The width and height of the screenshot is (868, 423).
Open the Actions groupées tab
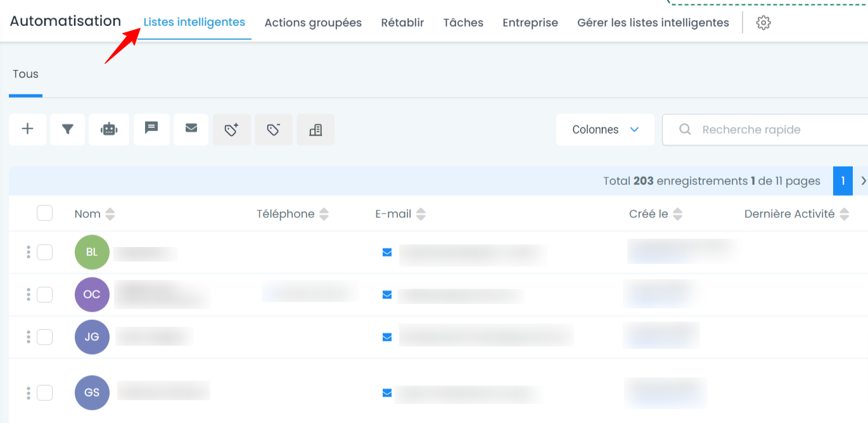coord(313,23)
